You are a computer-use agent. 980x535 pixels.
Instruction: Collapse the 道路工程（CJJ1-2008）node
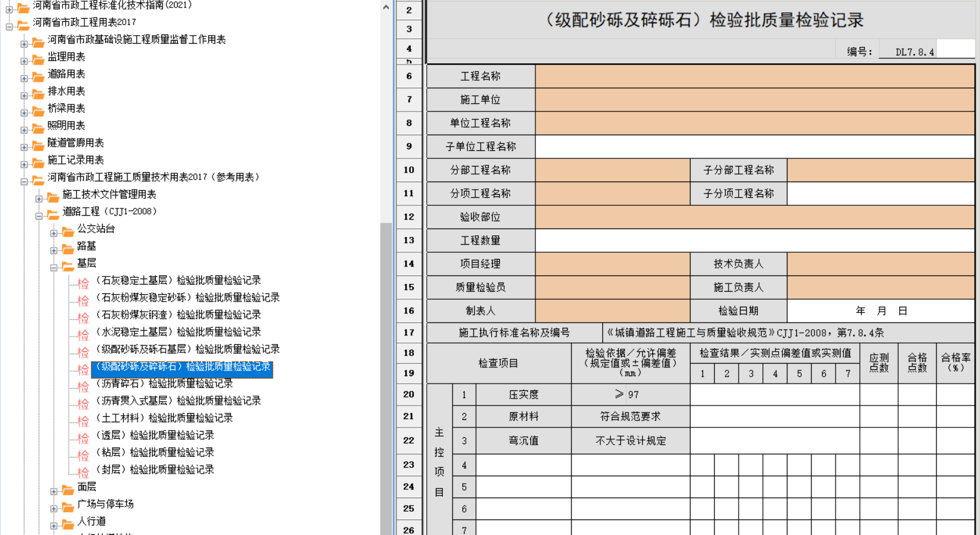coord(39,216)
